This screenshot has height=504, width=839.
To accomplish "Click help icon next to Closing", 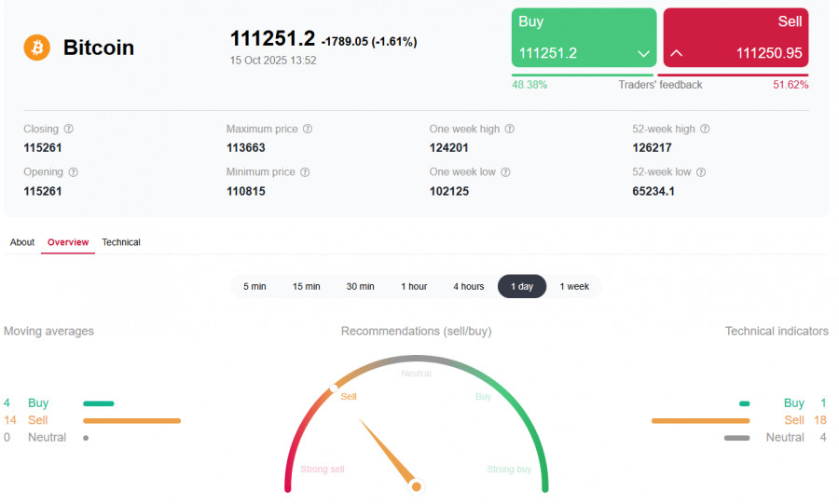I will (68, 129).
